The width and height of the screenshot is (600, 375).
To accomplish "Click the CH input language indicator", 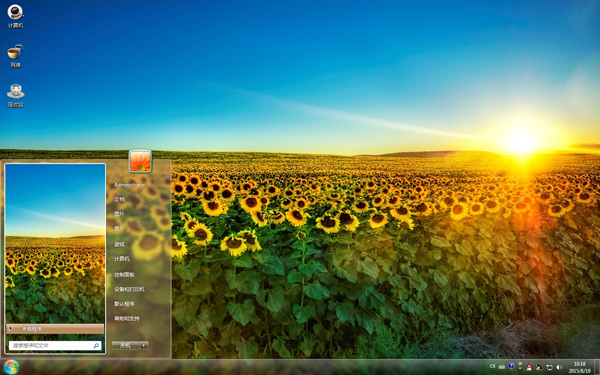I will pyautogui.click(x=492, y=367).
